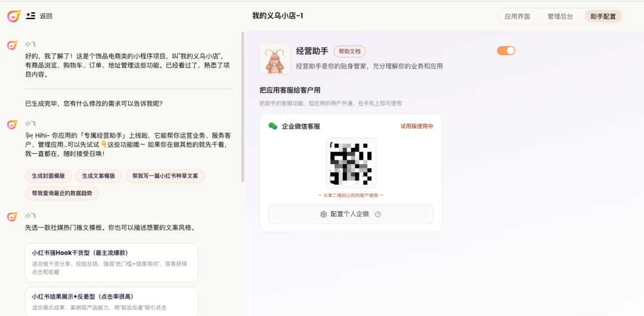Click 小飞 avatar beside the template prompt

coord(13,216)
